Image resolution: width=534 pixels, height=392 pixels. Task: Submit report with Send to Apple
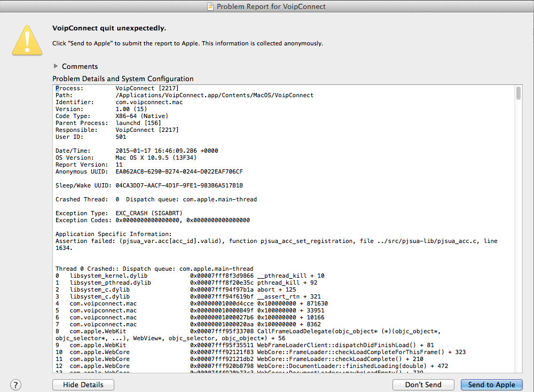point(491,385)
